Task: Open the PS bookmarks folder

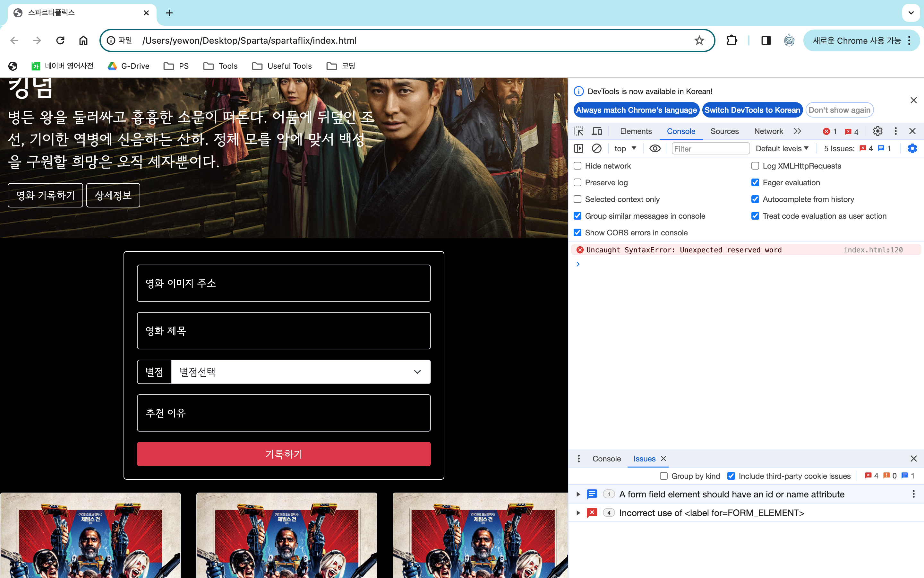Action: click(x=176, y=66)
